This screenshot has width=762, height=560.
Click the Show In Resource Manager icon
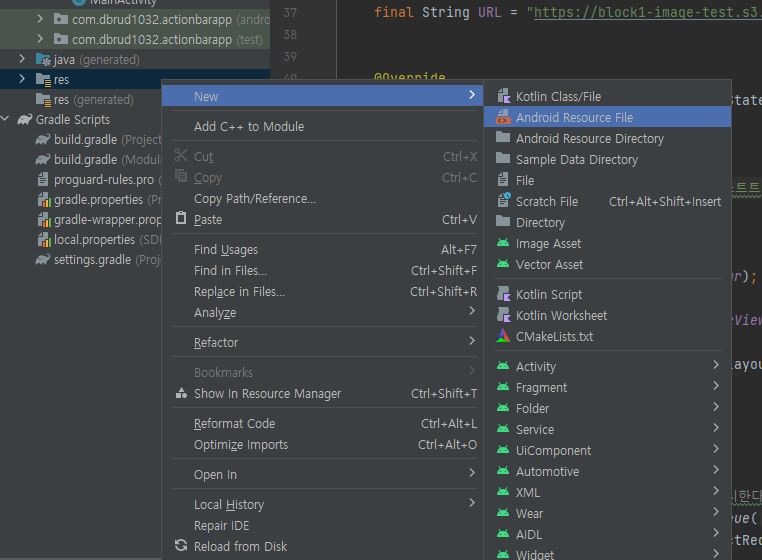coord(181,393)
